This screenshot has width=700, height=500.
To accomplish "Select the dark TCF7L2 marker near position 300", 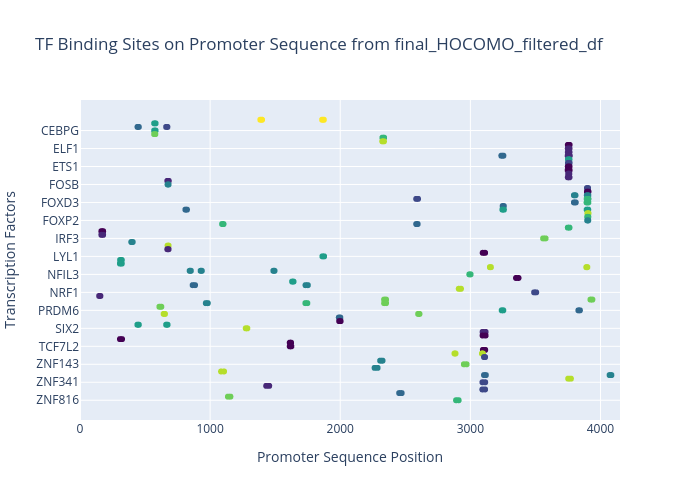I will tap(121, 339).
